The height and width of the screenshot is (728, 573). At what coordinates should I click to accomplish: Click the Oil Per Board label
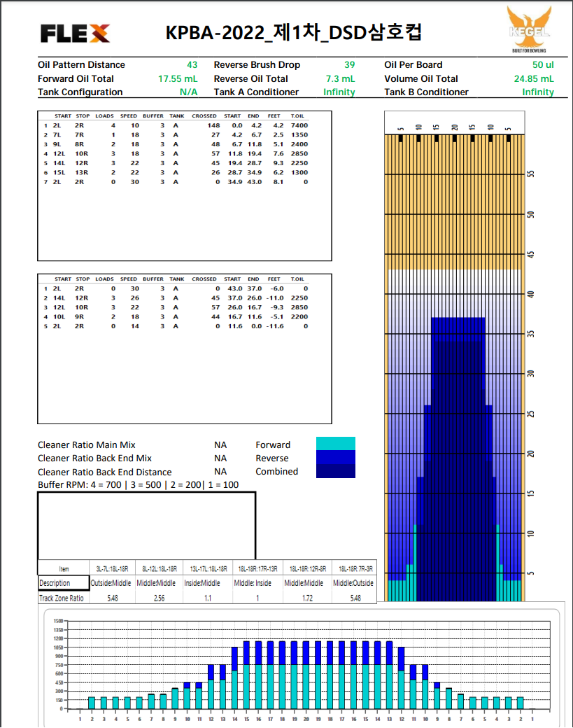[x=413, y=65]
